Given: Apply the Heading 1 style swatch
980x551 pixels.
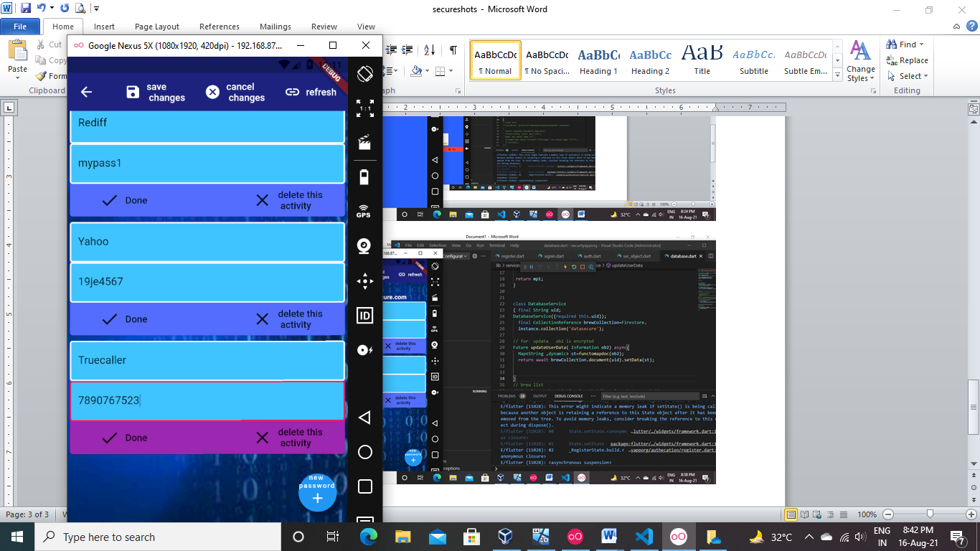Looking at the screenshot, I should pyautogui.click(x=599, y=60).
